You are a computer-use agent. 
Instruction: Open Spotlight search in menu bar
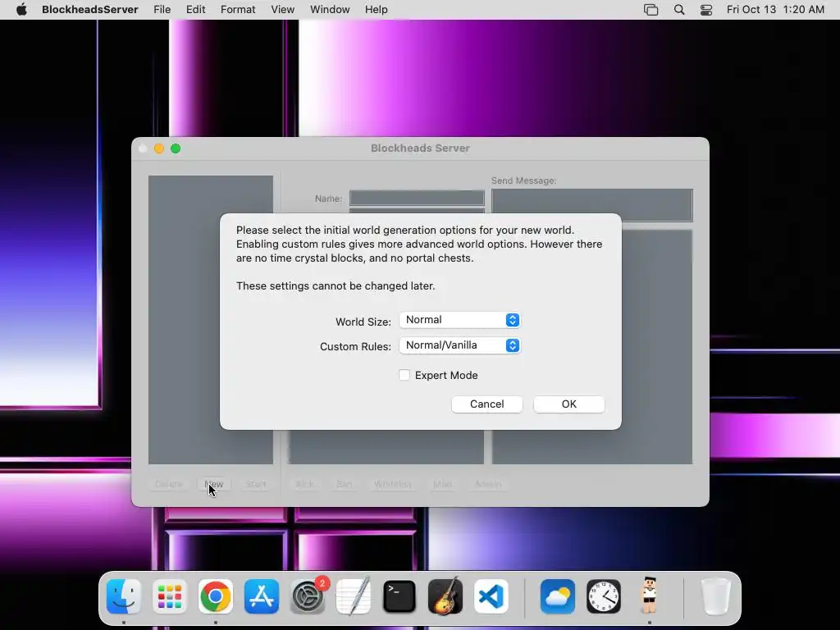[678, 10]
